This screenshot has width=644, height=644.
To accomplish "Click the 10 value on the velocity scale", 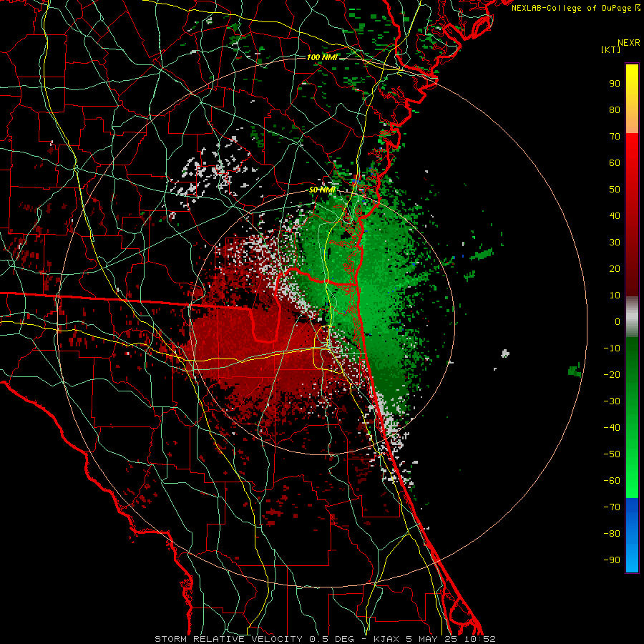I will (615, 296).
